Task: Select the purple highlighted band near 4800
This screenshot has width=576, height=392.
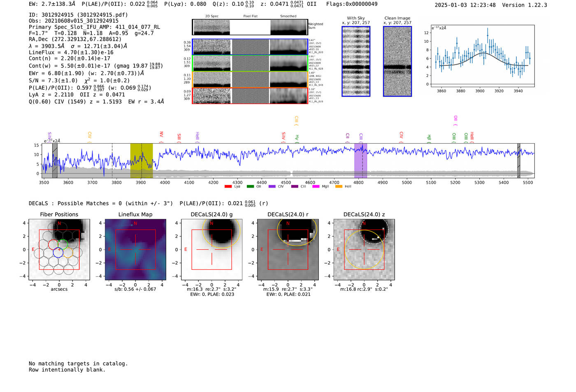Action: (360, 160)
